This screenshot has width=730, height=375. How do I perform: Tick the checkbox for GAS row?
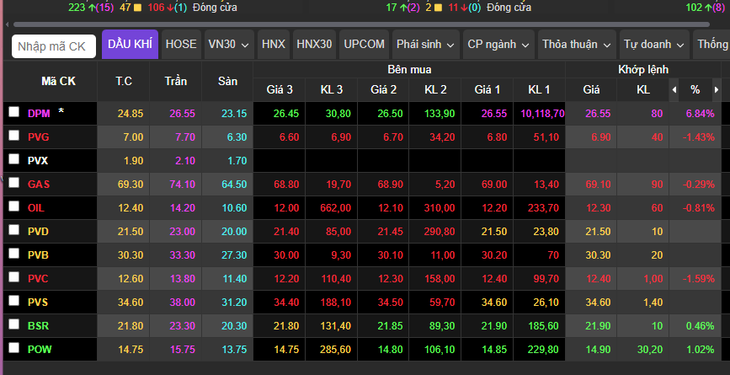[14, 183]
